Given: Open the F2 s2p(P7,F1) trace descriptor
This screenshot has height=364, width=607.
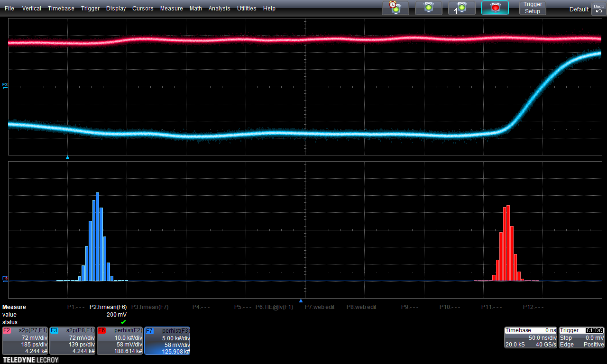Looking at the screenshot, I should tap(25, 340).
